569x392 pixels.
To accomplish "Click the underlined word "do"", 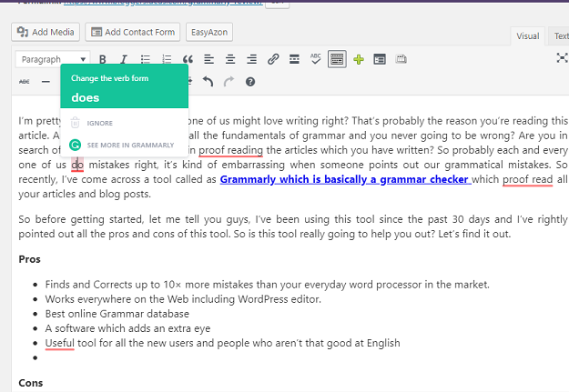I will coord(77,165).
